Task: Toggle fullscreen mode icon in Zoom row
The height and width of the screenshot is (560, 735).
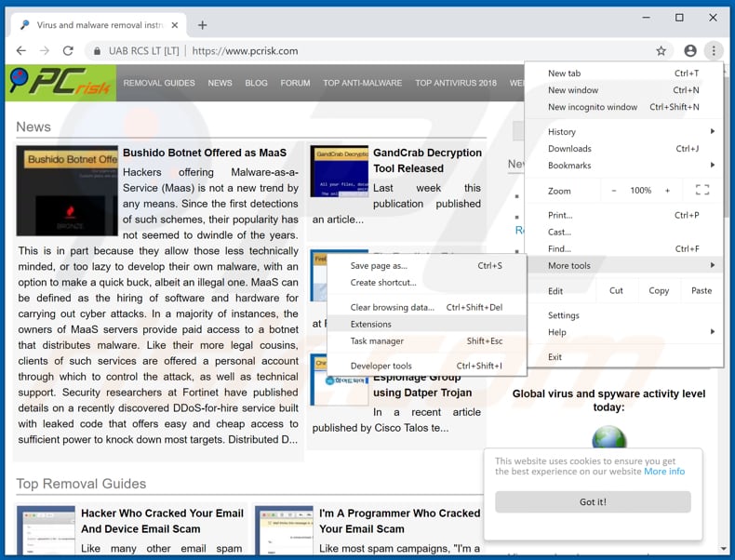Action: [x=702, y=190]
